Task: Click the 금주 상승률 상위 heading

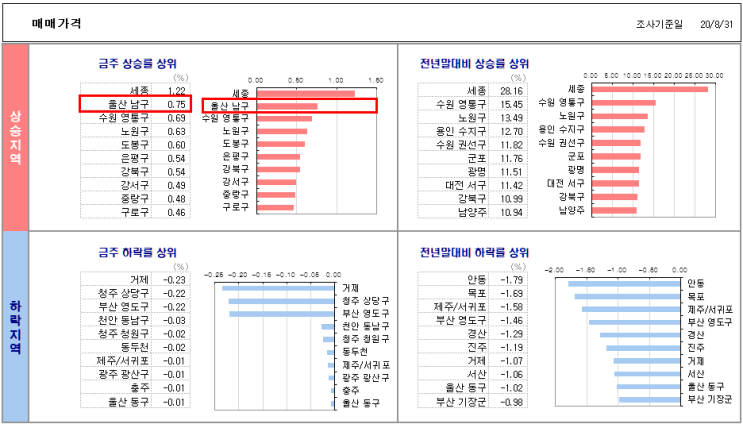Action: (137, 64)
